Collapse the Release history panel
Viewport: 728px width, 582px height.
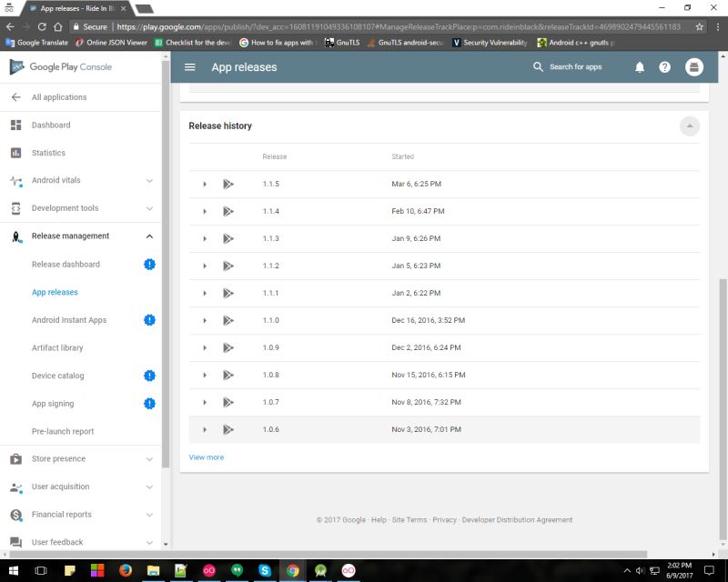690,126
